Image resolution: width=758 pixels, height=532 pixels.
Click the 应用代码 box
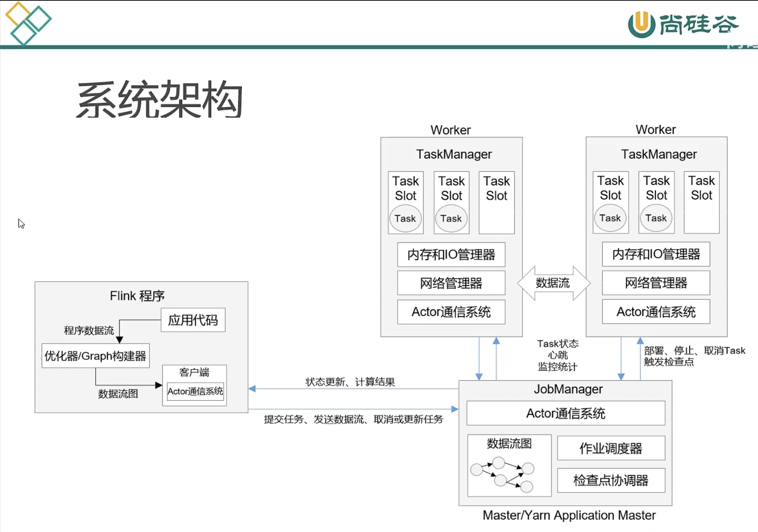pos(193,320)
